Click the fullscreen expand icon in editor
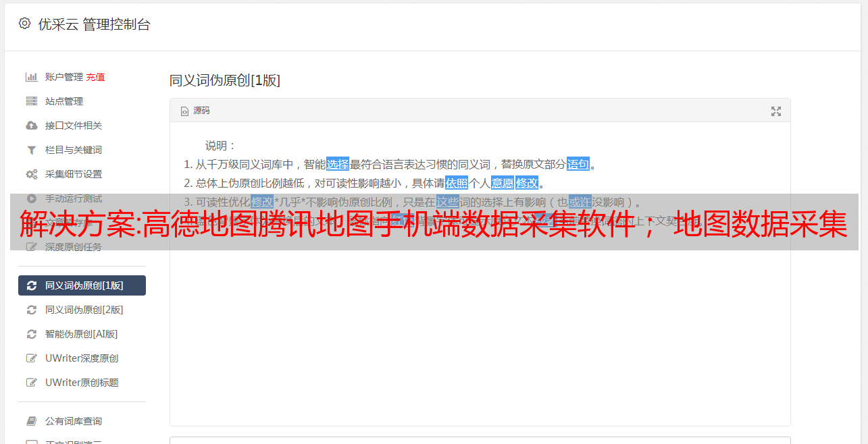 [776, 111]
